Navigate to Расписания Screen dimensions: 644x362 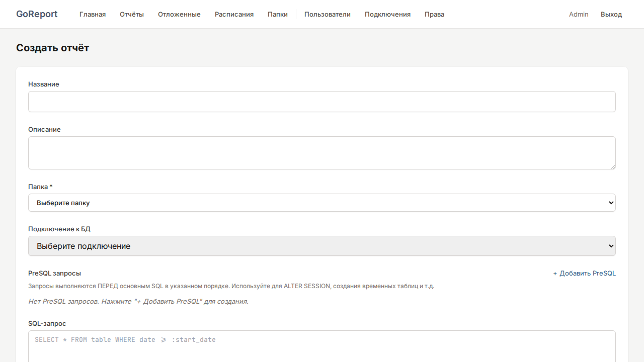[x=234, y=14]
